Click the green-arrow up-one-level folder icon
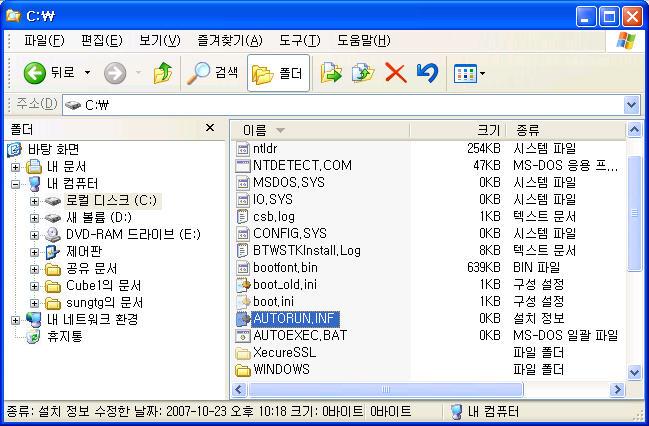649x426 pixels. 163,73
